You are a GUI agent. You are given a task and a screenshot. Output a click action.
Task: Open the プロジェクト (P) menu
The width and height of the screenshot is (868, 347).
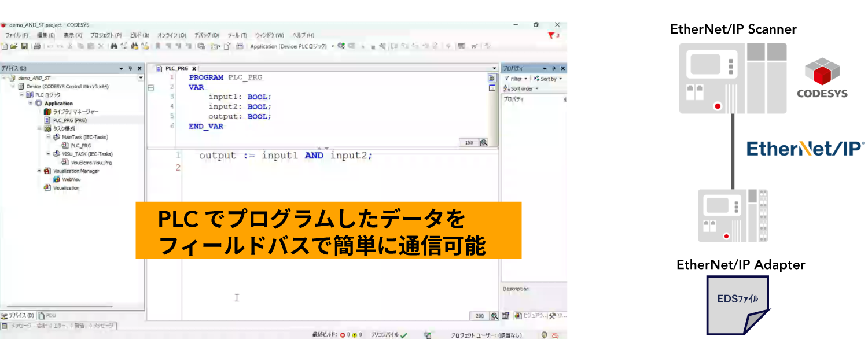(x=105, y=35)
